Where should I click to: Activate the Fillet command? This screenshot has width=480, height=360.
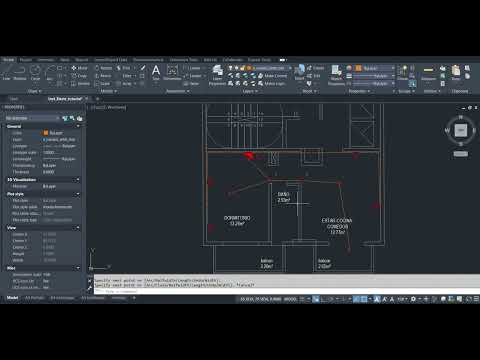[125, 76]
